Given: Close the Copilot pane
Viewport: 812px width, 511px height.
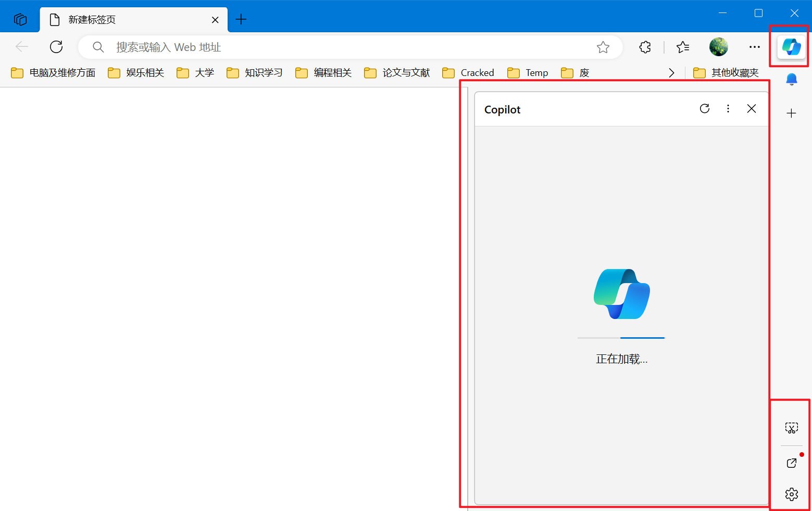Looking at the screenshot, I should pyautogui.click(x=751, y=108).
